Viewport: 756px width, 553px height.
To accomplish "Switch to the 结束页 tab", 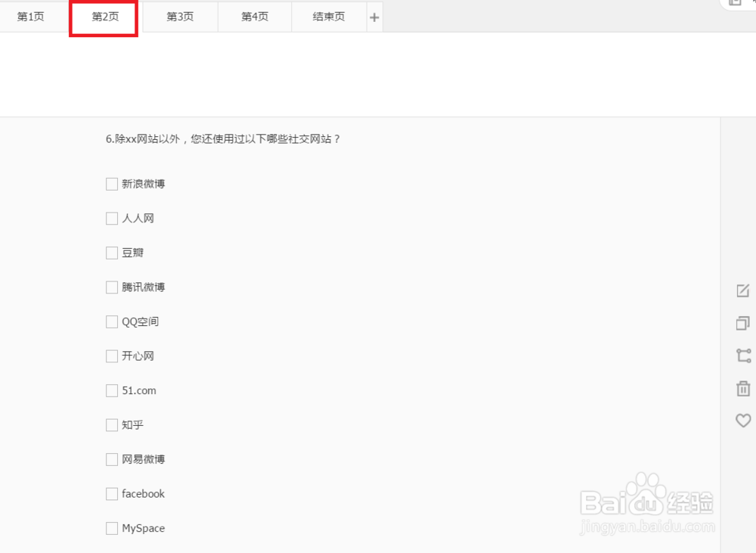I will (328, 17).
